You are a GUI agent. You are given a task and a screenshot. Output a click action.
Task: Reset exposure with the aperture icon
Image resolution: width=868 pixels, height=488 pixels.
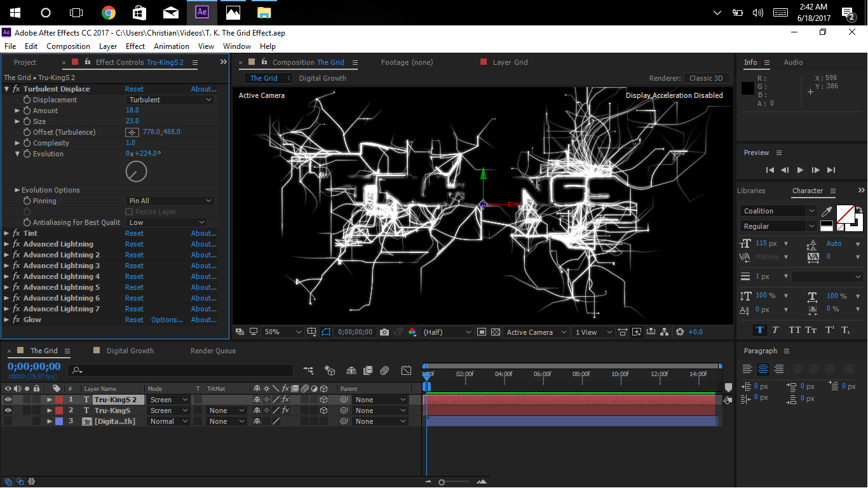click(680, 332)
